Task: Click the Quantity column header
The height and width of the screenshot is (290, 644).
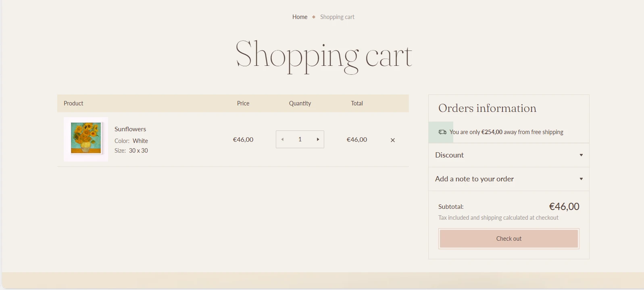Action: (x=300, y=103)
